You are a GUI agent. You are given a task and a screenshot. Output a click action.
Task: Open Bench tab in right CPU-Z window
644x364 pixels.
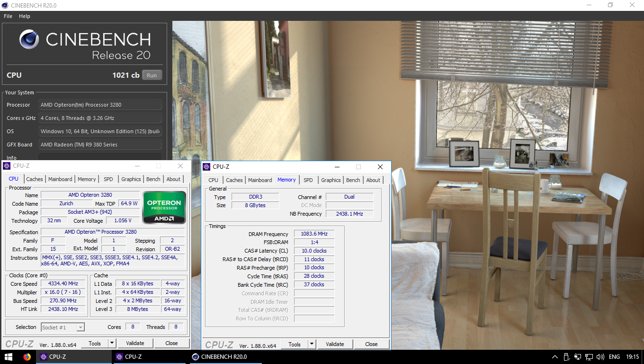(x=353, y=180)
